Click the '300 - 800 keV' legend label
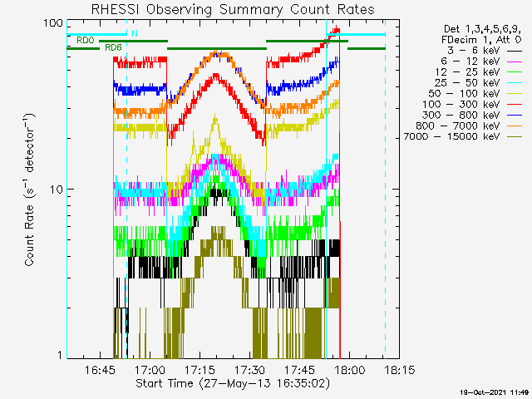 [461, 115]
